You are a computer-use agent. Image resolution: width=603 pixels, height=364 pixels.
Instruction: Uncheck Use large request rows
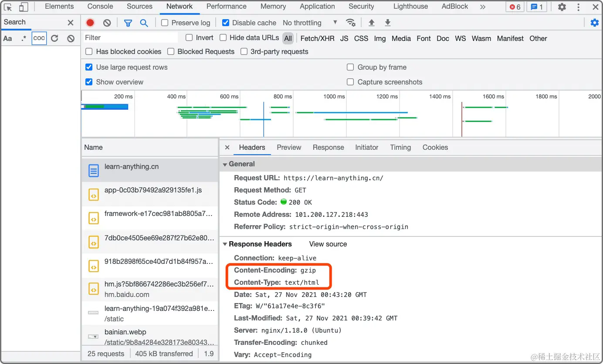point(89,67)
